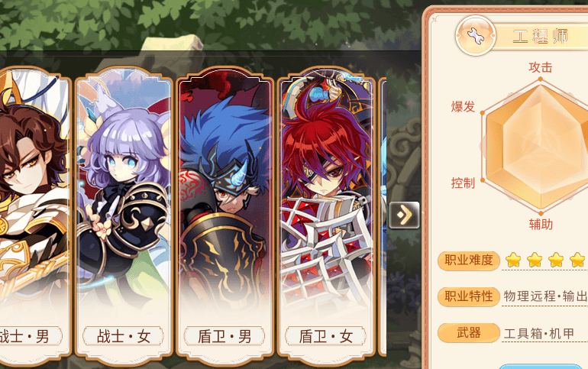Select the 盾卫·男 character card
Viewport: 588px width, 369px height.
coord(225,217)
